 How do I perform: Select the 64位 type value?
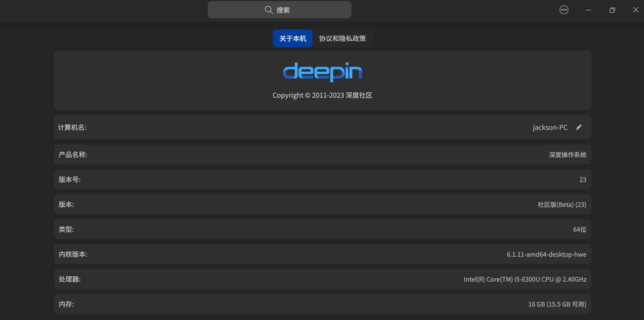coord(580,230)
